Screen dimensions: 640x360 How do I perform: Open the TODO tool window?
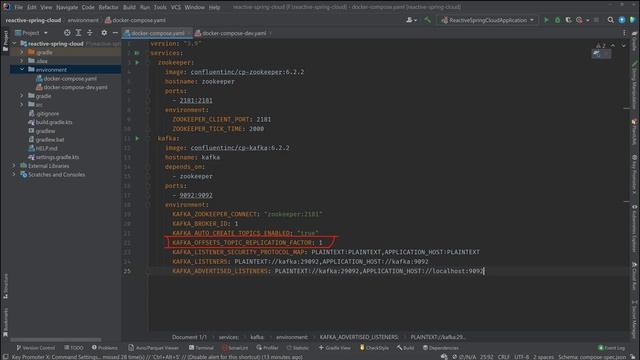tap(74, 348)
